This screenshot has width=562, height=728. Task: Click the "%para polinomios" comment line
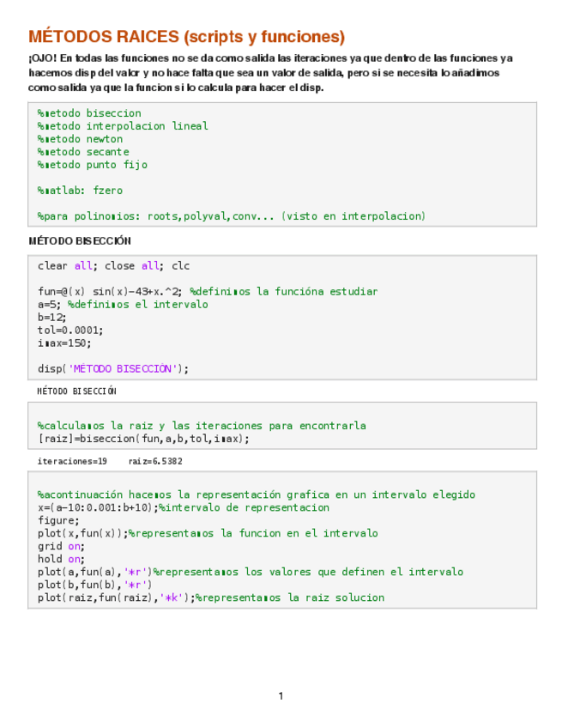click(x=232, y=216)
